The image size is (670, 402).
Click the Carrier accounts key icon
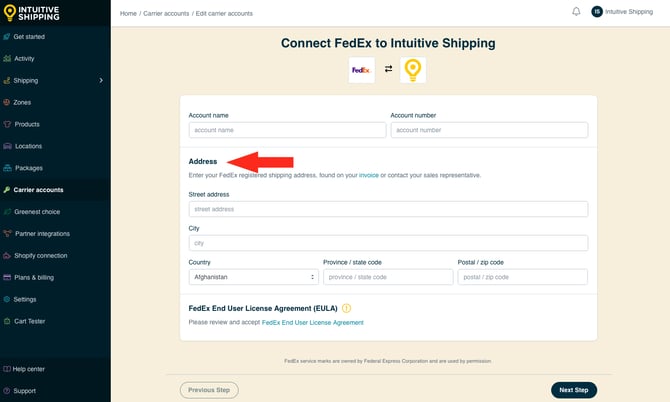pos(7,190)
